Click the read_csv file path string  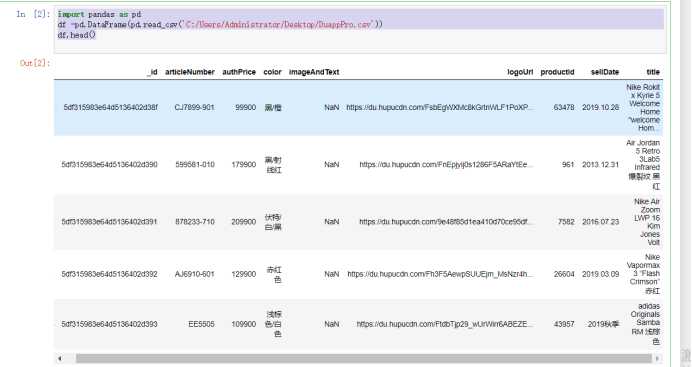click(x=280, y=24)
